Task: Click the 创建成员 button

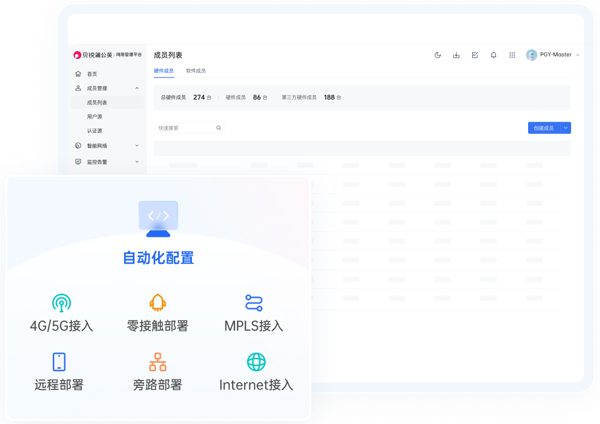Action: coord(543,128)
